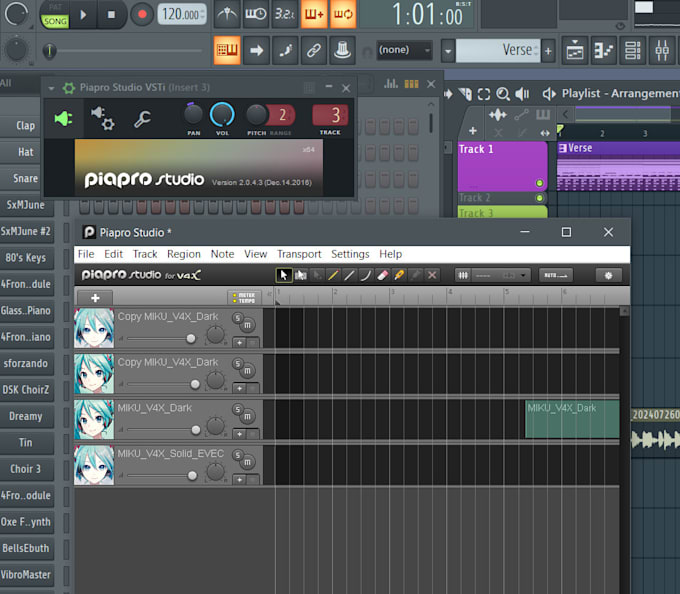
Task: Click the wrench icon in Piapro VSTi
Action: [x=142, y=118]
